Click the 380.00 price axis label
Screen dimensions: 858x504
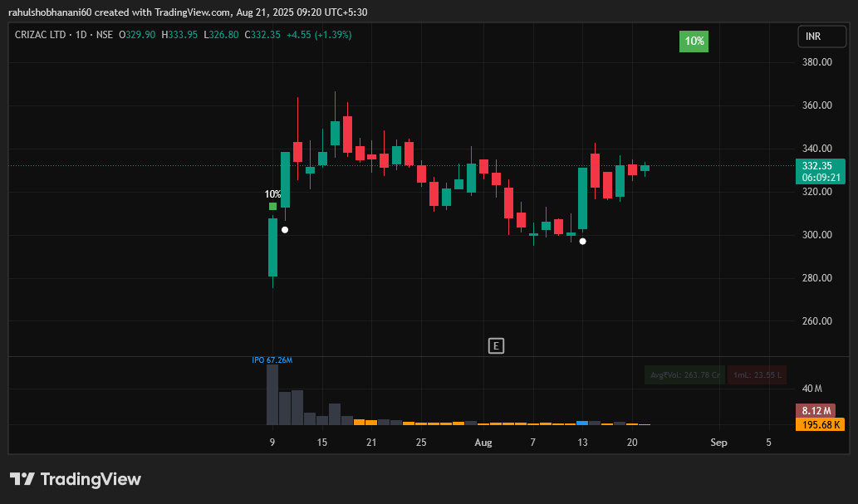[x=817, y=62]
